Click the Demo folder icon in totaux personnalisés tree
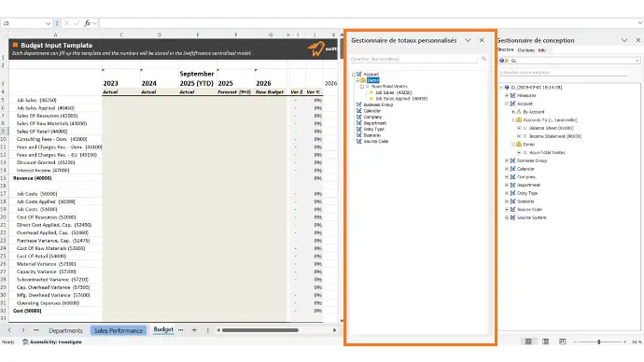The height and width of the screenshot is (362, 644). [x=363, y=80]
